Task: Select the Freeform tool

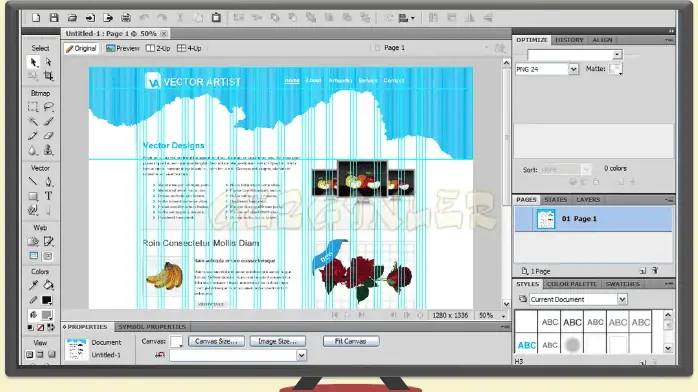Action: pyautogui.click(x=33, y=210)
